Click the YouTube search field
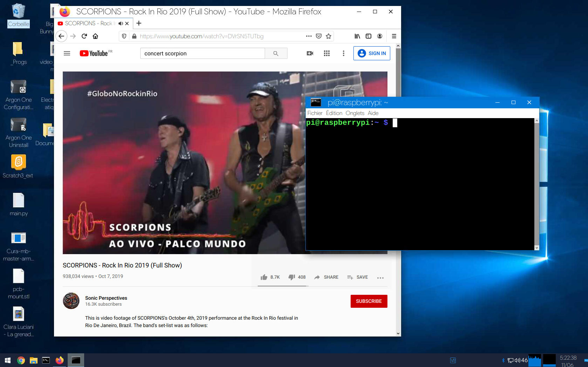Viewport: 588px width, 367px height. click(202, 53)
